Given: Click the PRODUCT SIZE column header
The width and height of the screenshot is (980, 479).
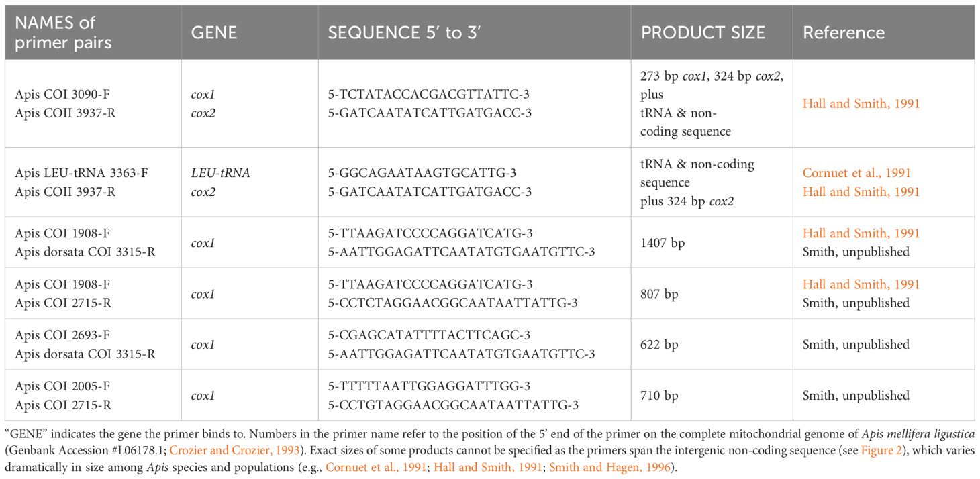Looking at the screenshot, I should pyautogui.click(x=703, y=33).
